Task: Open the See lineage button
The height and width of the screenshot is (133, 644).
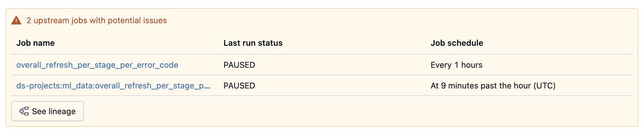Action: point(48,111)
